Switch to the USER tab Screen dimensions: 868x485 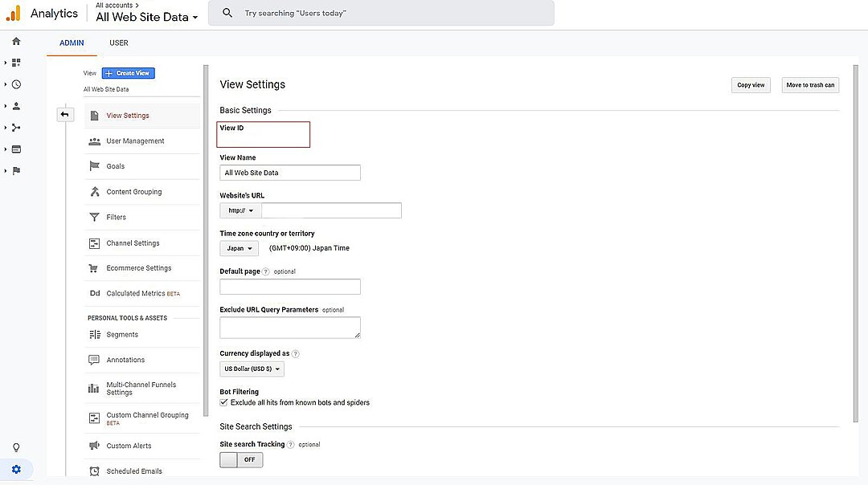click(119, 43)
